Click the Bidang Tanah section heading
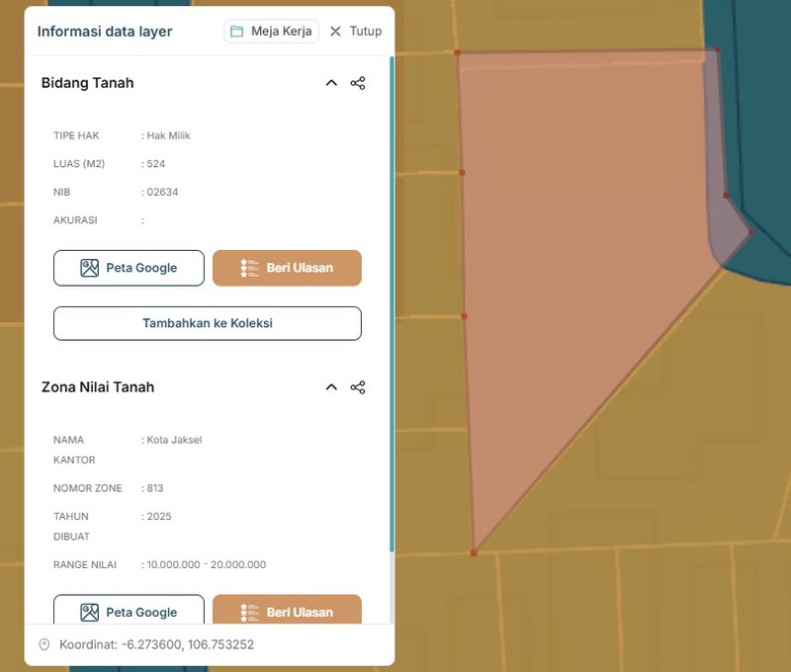The width and height of the screenshot is (791, 672). [x=87, y=83]
